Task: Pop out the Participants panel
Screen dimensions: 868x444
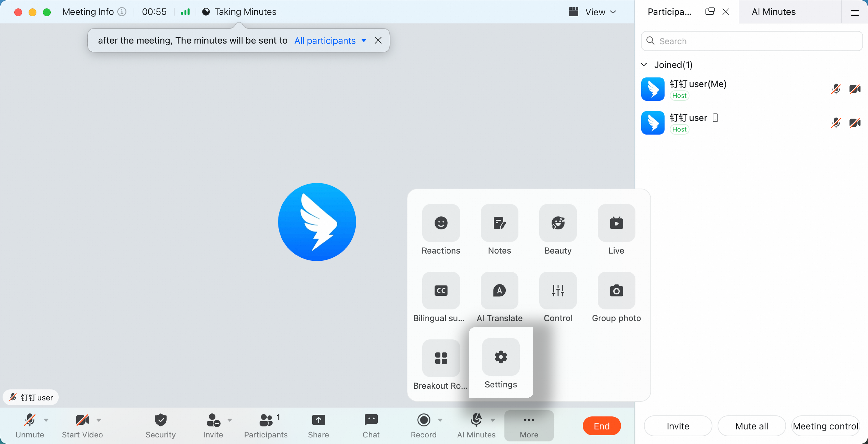Action: click(x=710, y=12)
